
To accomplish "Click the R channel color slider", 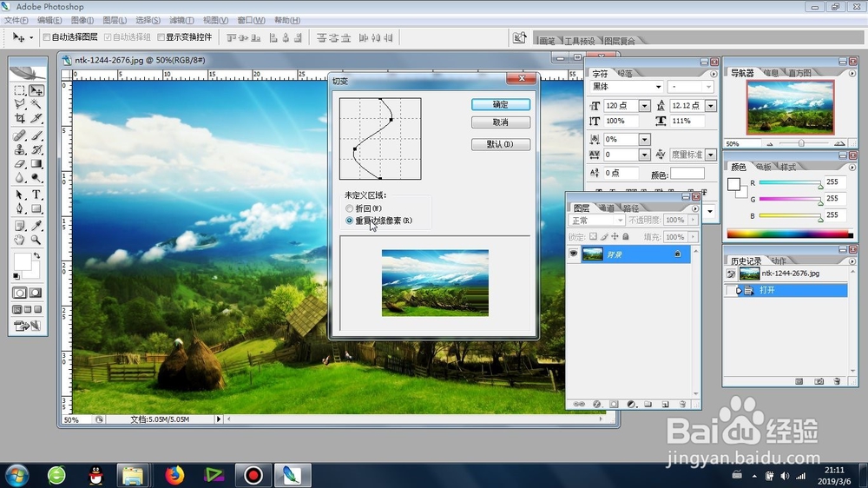I will [x=790, y=182].
